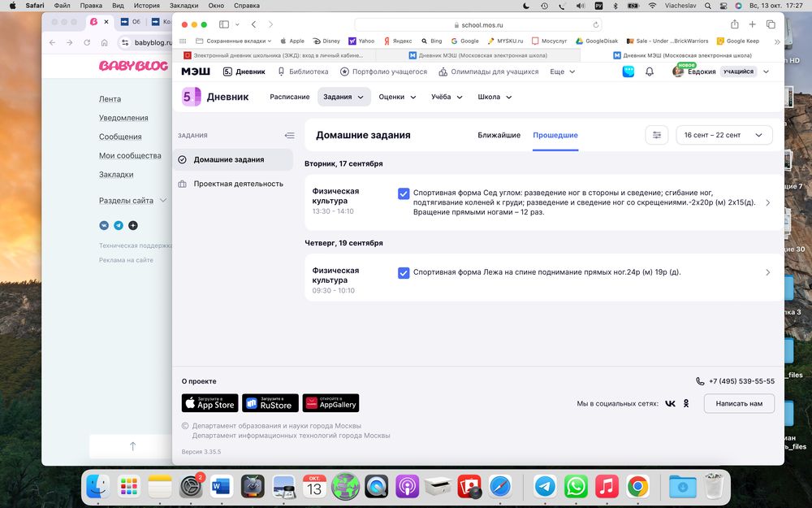Image resolution: width=812 pixels, height=508 pixels.
Task: Open the Расписание menu item
Action: coord(289,97)
